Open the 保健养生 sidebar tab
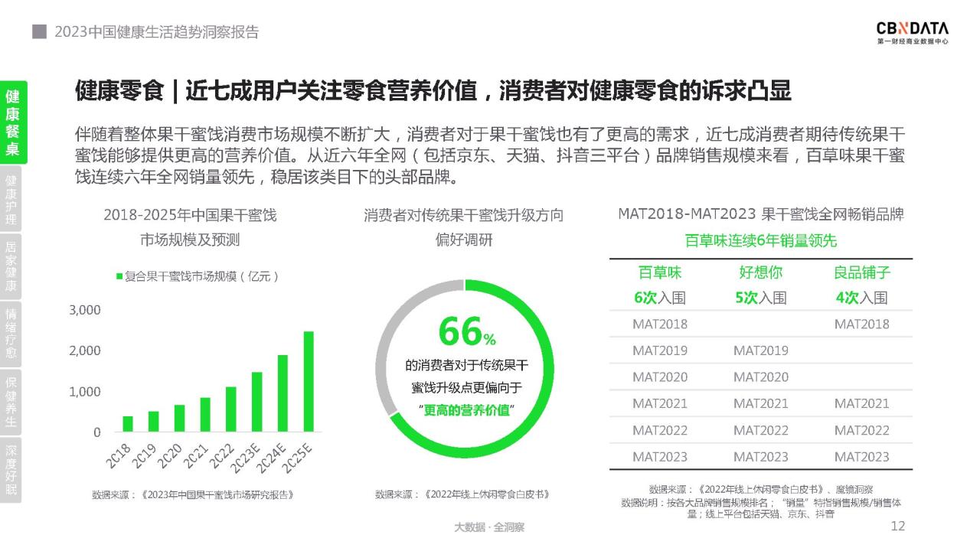The height and width of the screenshot is (551, 980). (11, 401)
